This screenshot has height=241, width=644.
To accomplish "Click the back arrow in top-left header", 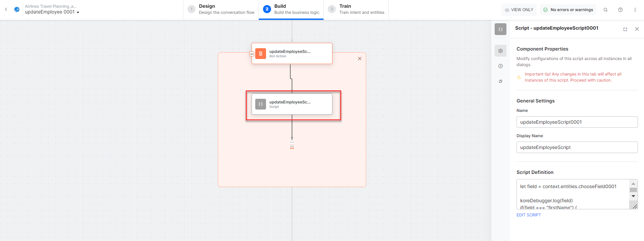I will (6, 9).
